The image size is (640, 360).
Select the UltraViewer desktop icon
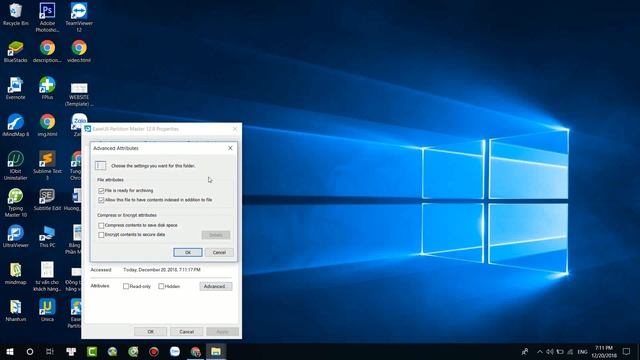pos(16,236)
